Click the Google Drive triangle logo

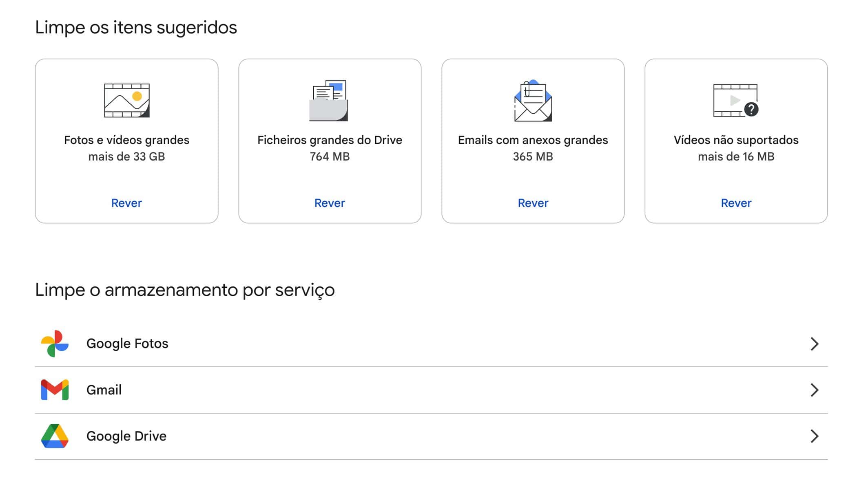[55, 436]
